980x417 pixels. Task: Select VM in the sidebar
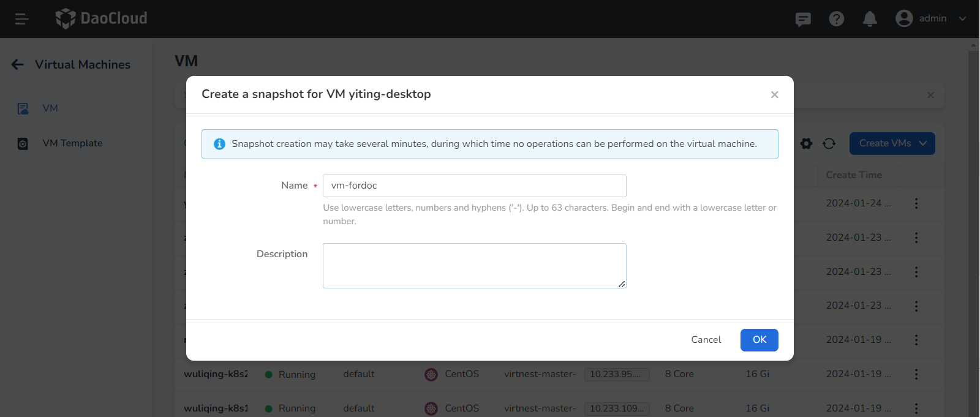[x=50, y=108]
